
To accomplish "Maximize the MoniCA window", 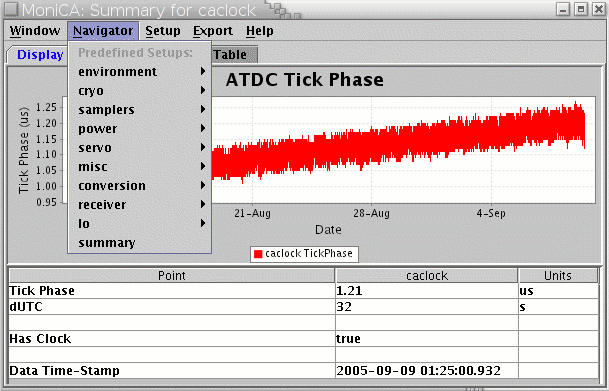I will pyautogui.click(x=581, y=9).
